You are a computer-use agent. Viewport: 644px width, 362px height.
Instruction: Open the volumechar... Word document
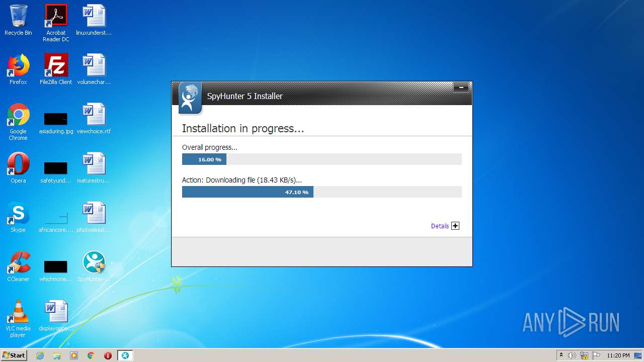click(94, 69)
